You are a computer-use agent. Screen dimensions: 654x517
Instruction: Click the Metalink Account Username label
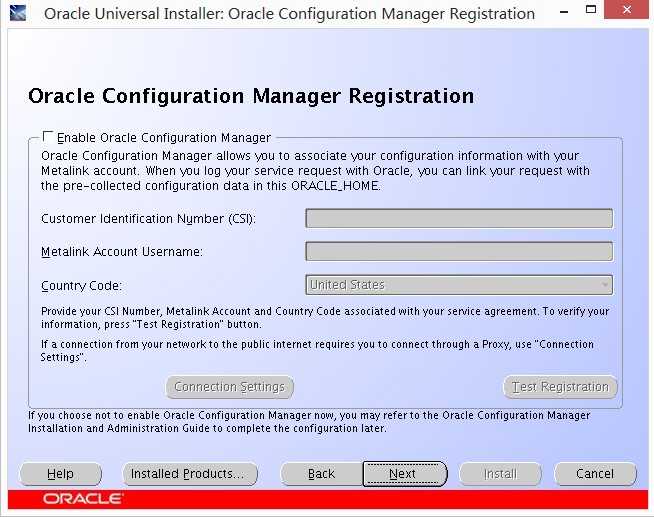pos(122,252)
